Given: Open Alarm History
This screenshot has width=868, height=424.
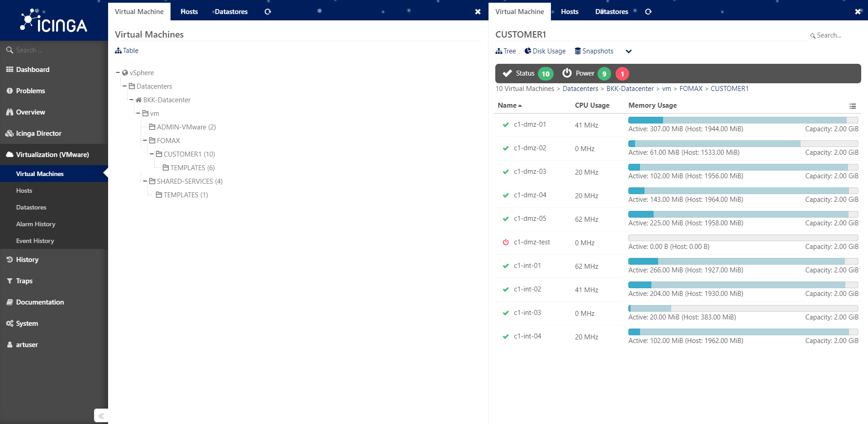Looking at the screenshot, I should coord(36,224).
